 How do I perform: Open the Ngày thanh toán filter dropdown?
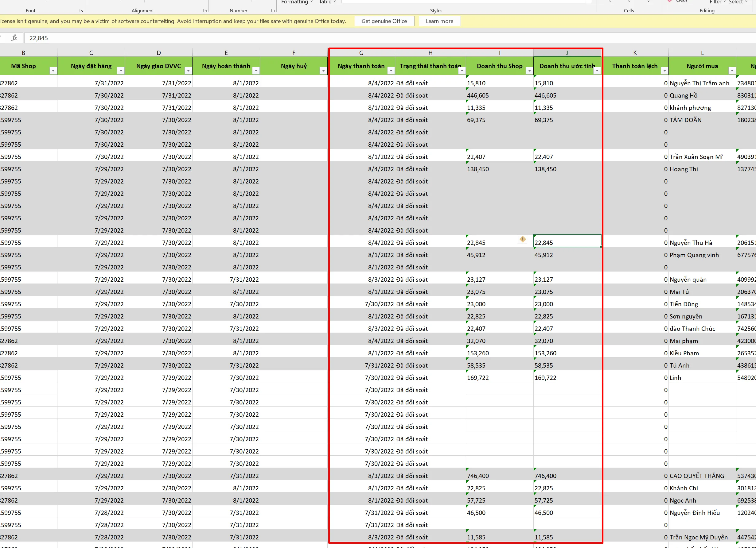pos(391,71)
